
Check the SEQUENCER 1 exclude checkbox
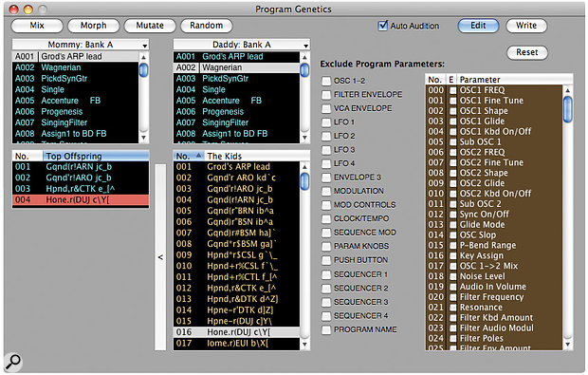(326, 274)
